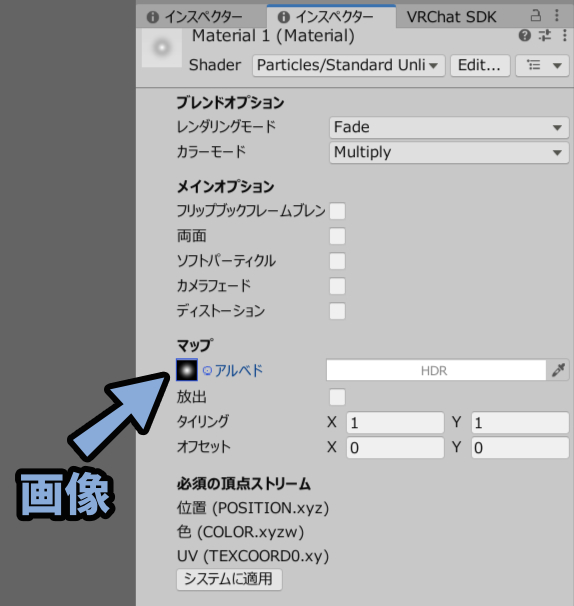Pick color with the HDR eyedropper
574x606 pixels.
point(558,370)
